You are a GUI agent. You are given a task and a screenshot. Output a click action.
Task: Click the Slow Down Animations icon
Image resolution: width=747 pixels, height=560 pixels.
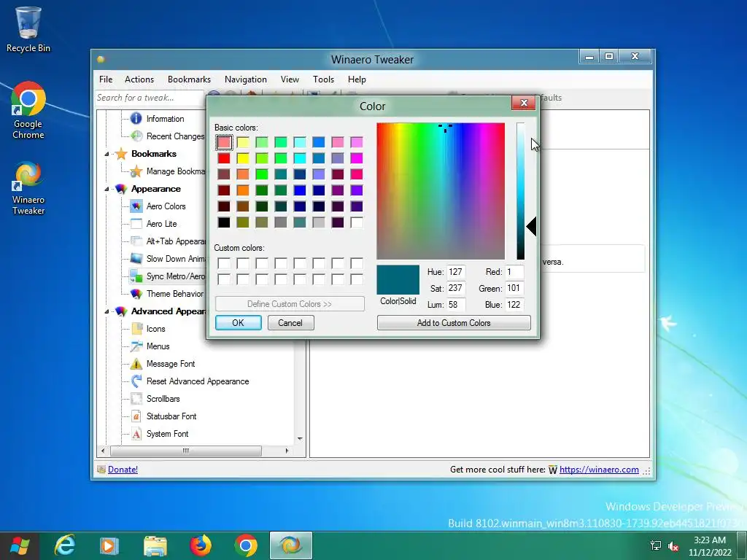[136, 259]
